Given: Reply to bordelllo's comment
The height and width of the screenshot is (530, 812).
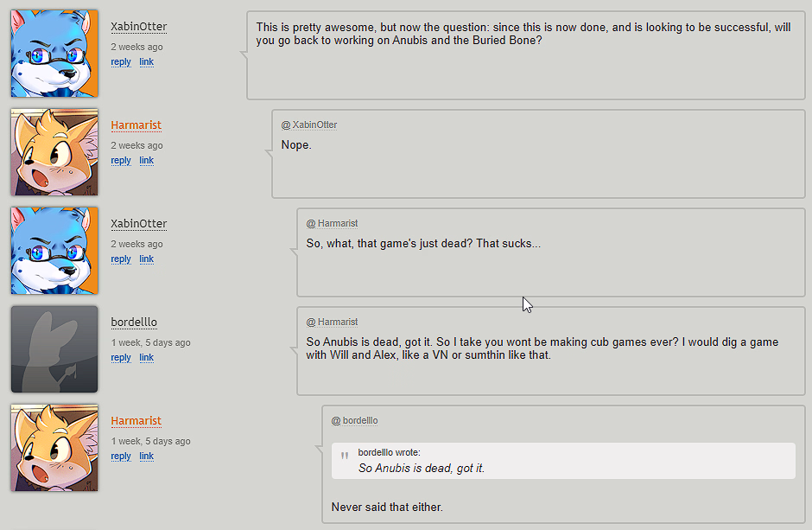Looking at the screenshot, I should (x=121, y=358).
